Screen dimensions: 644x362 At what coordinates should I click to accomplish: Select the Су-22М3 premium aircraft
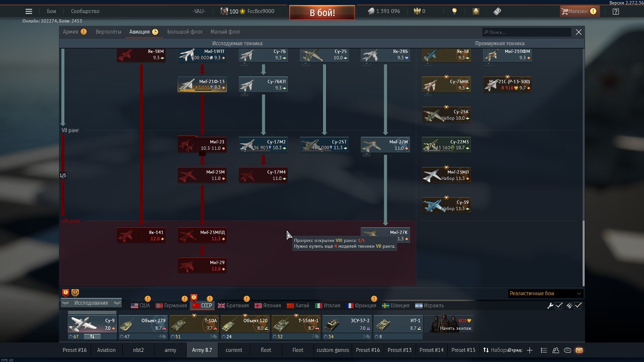tap(446, 145)
